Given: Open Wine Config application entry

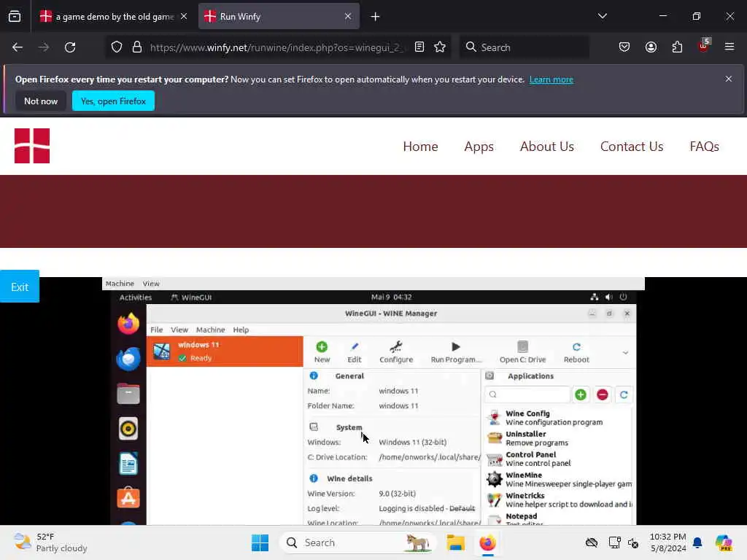Looking at the screenshot, I should pos(558,418).
